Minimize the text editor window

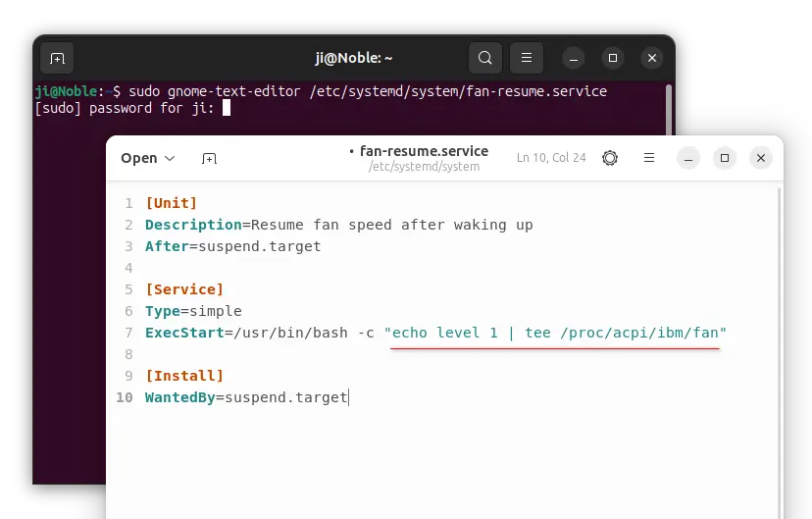(688, 158)
